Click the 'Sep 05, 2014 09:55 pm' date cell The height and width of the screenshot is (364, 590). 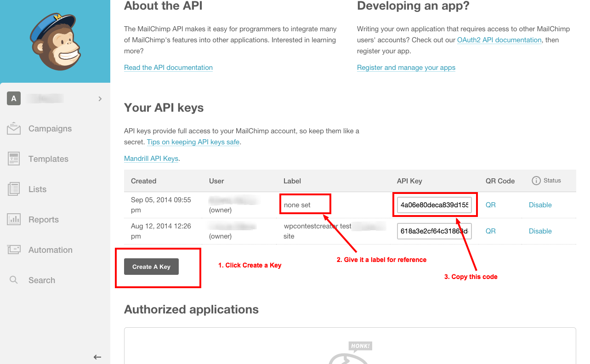coord(161,205)
